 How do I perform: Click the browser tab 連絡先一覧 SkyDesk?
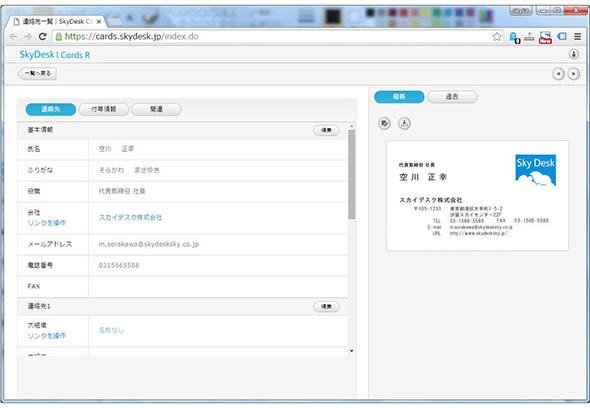click(55, 22)
